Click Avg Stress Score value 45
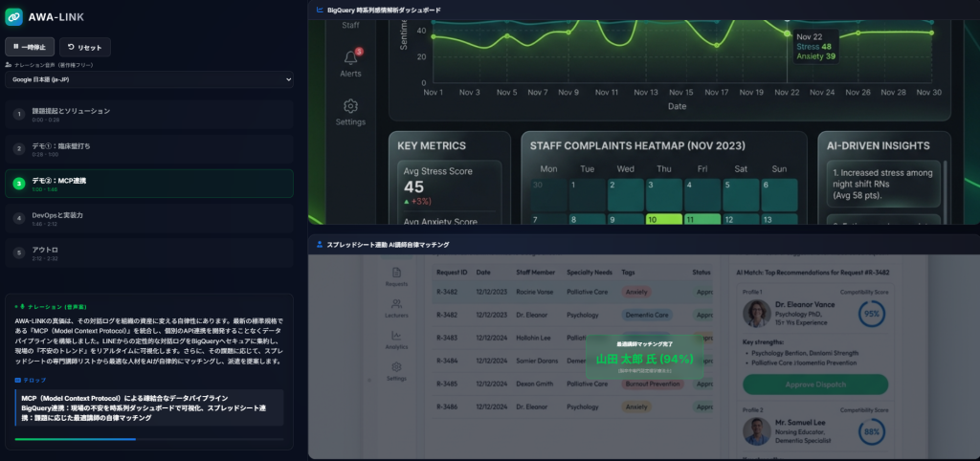Image resolution: width=980 pixels, height=461 pixels. pos(413,187)
